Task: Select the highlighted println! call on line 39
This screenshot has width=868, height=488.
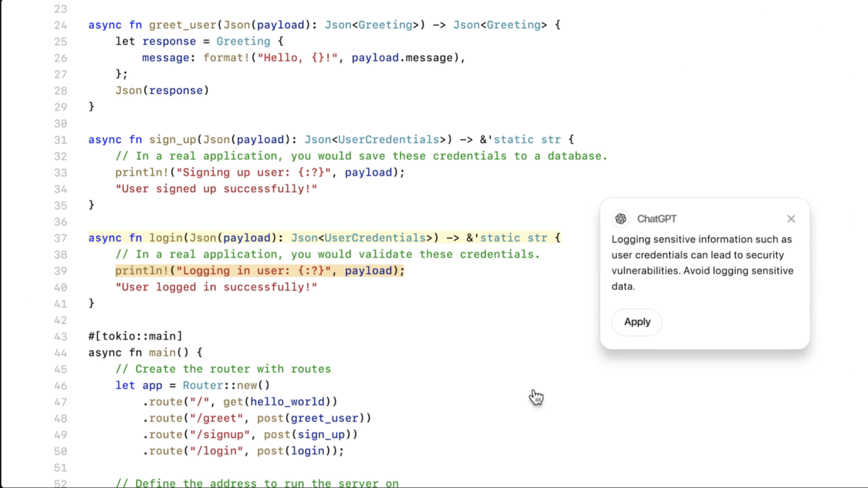Action: [x=260, y=270]
